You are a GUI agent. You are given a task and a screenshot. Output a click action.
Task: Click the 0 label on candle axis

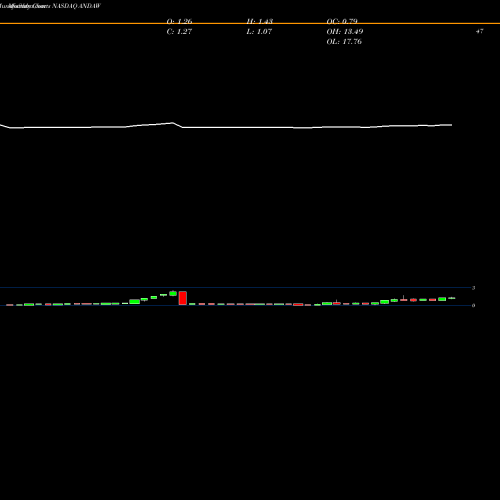pos(473,305)
